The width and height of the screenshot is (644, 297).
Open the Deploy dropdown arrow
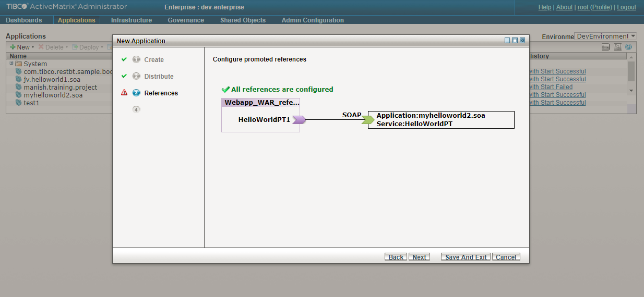tap(102, 47)
